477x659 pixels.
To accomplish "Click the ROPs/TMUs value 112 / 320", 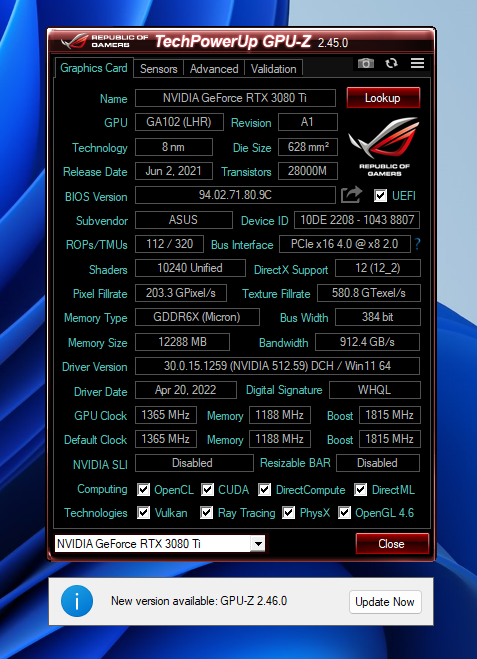I will click(169, 244).
